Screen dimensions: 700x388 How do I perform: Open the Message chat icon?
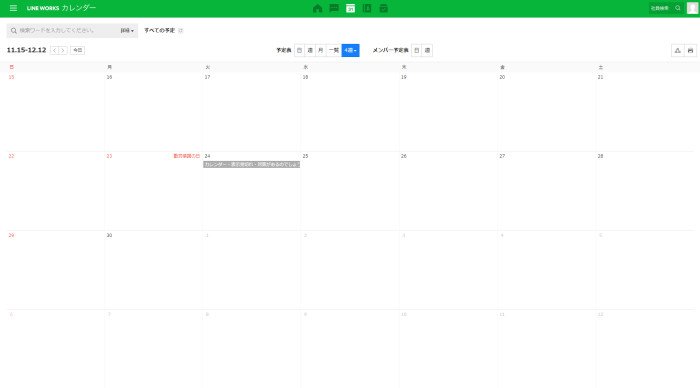point(334,8)
